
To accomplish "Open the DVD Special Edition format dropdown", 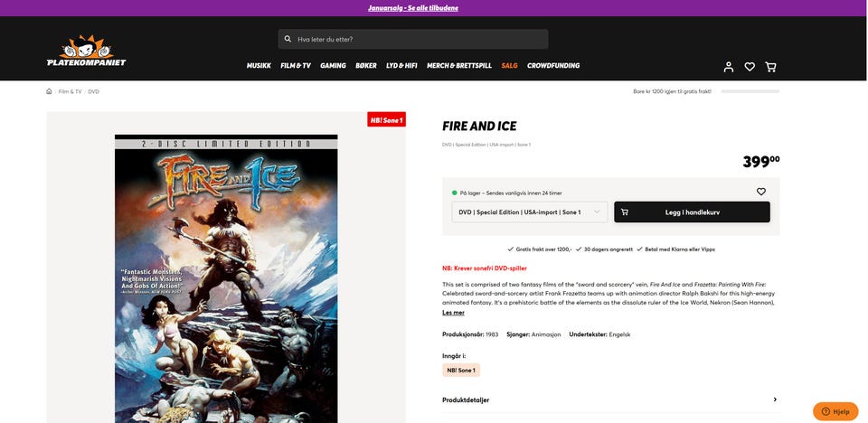I will coord(529,212).
